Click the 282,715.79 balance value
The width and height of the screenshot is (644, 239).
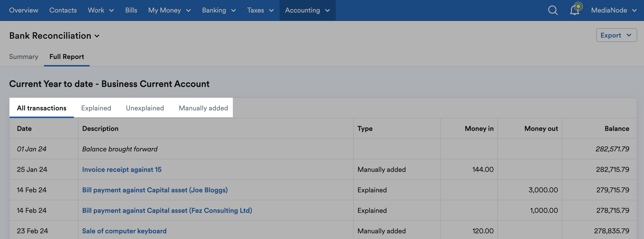tap(613, 169)
